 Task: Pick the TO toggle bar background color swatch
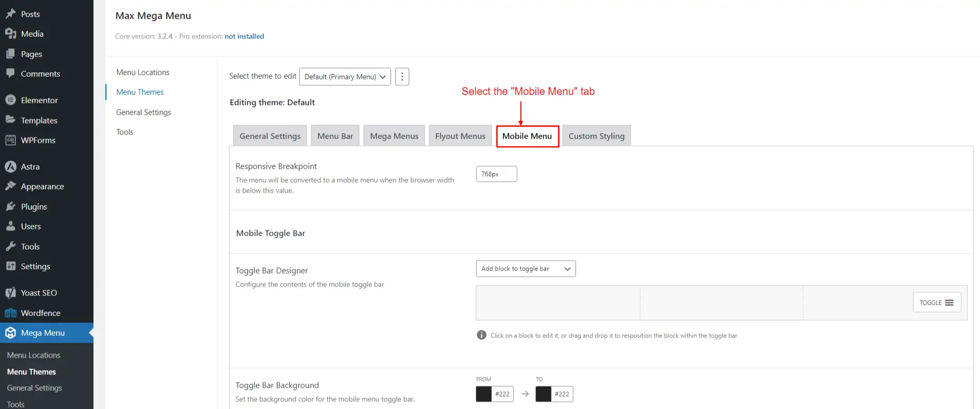pos(544,394)
